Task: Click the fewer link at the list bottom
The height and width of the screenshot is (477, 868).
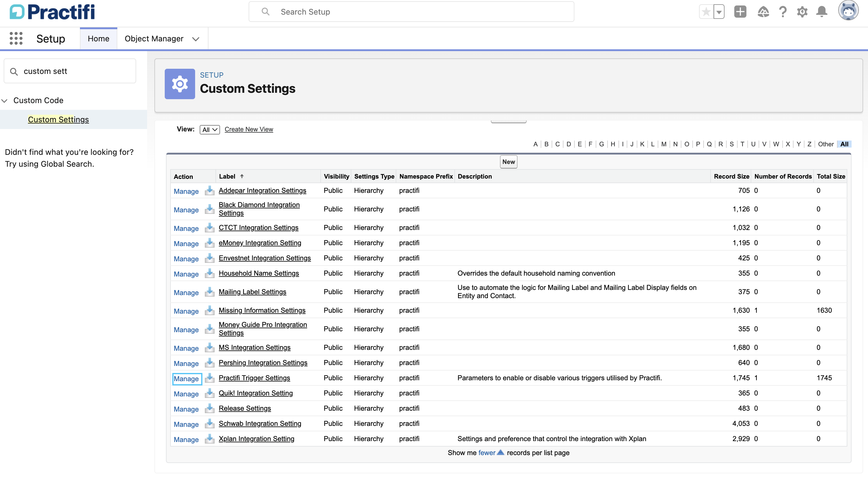Action: (x=487, y=453)
